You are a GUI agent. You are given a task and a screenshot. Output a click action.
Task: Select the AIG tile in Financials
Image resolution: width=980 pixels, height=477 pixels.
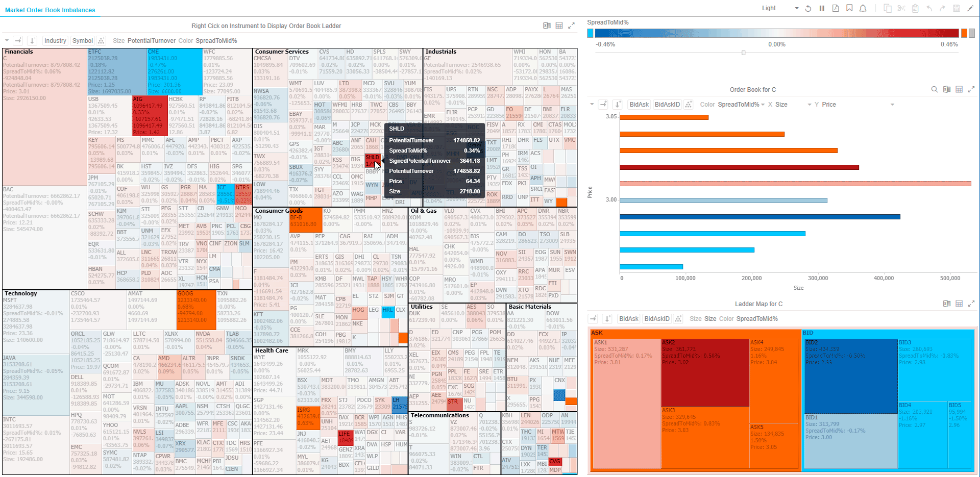point(150,116)
